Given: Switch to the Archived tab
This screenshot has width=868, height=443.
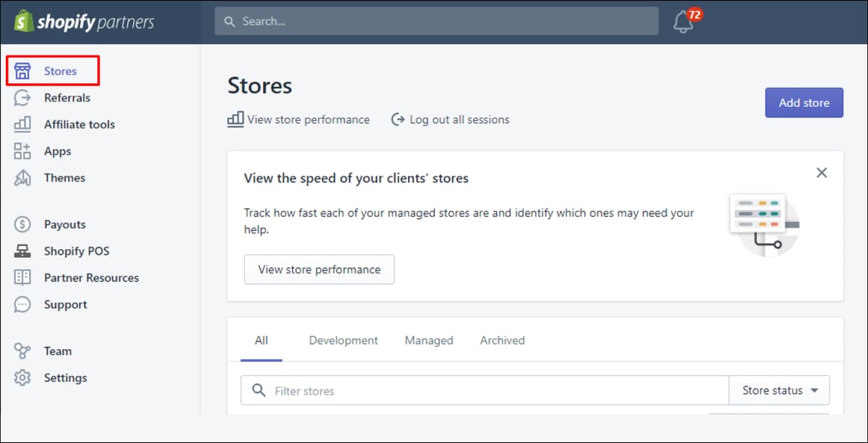Looking at the screenshot, I should [503, 340].
